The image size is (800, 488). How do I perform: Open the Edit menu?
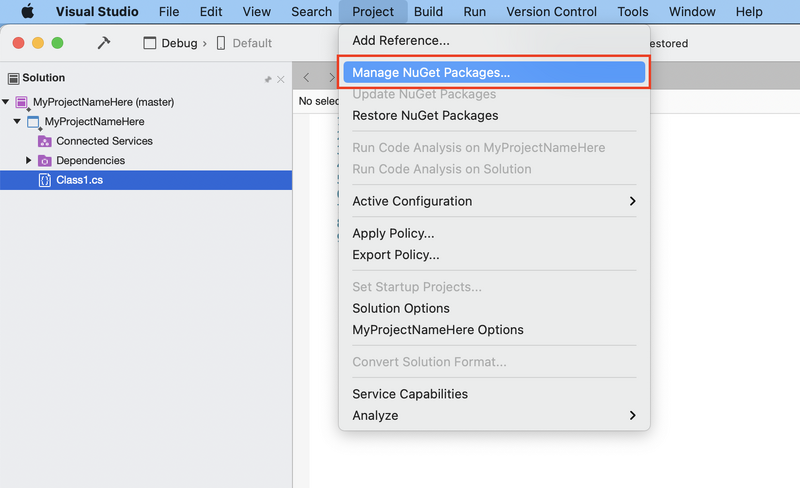(x=211, y=11)
